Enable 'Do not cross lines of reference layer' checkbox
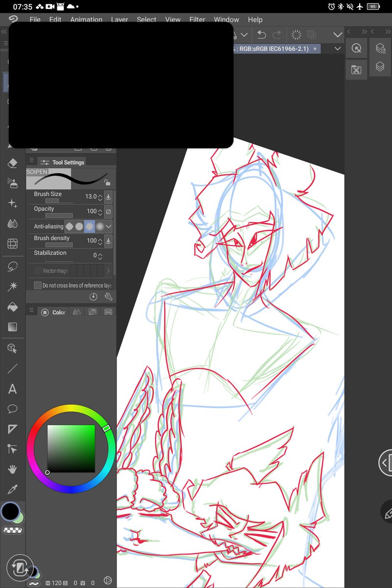This screenshot has width=392, height=588. (x=38, y=285)
